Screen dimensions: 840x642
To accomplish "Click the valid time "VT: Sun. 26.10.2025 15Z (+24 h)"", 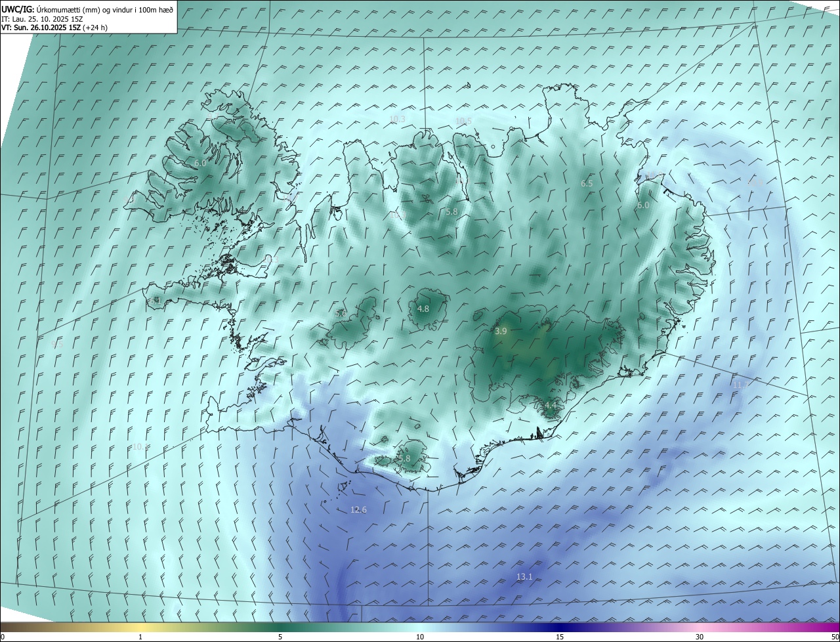I will (54, 28).
